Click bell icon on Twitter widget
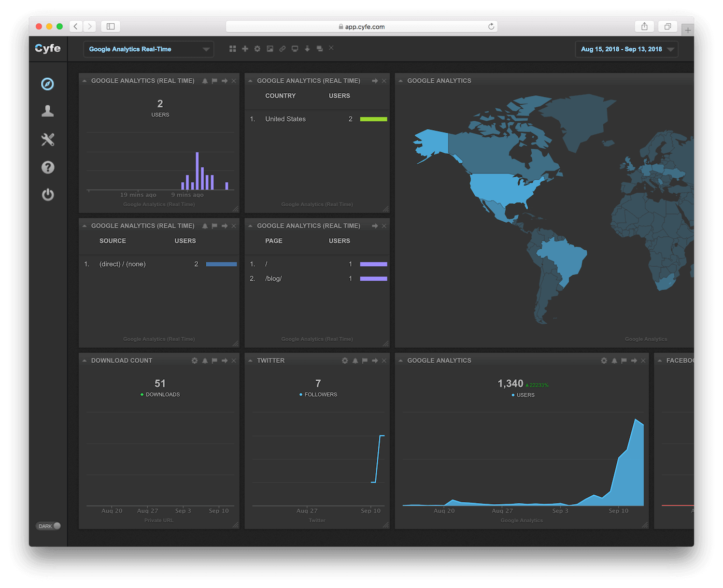This screenshot has height=588, width=723. [355, 361]
